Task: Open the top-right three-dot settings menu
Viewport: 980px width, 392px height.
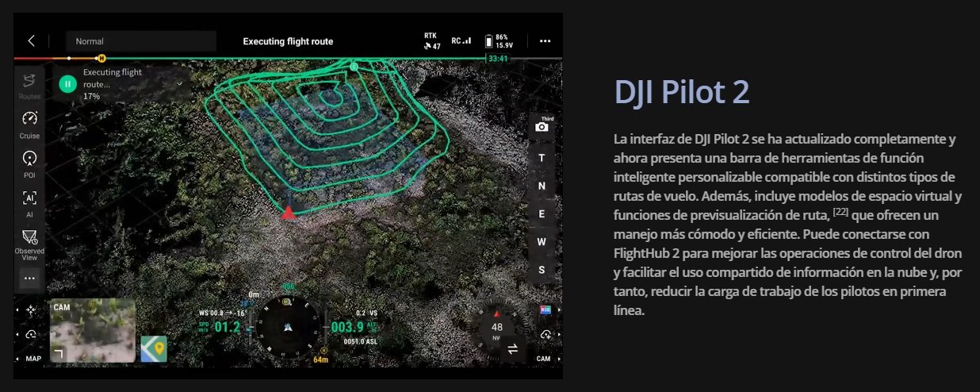Action: [x=545, y=41]
